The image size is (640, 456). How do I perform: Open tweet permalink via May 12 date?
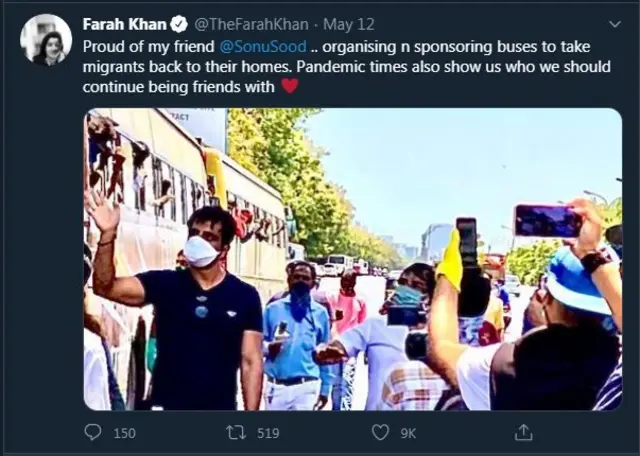click(333, 24)
